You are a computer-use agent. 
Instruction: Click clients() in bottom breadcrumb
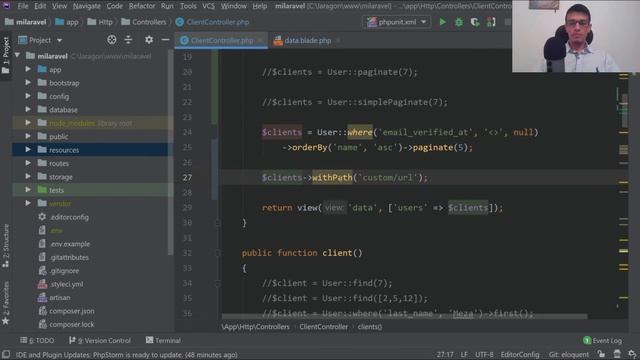click(x=370, y=327)
